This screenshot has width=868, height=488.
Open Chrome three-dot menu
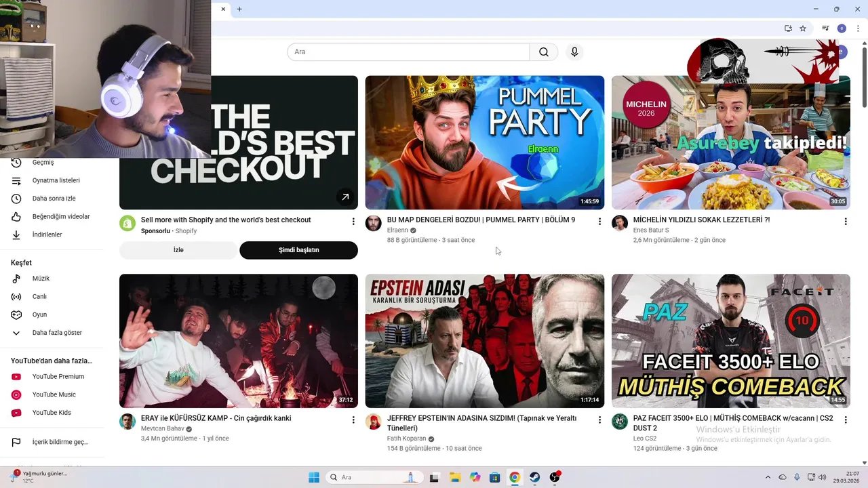pos(858,28)
